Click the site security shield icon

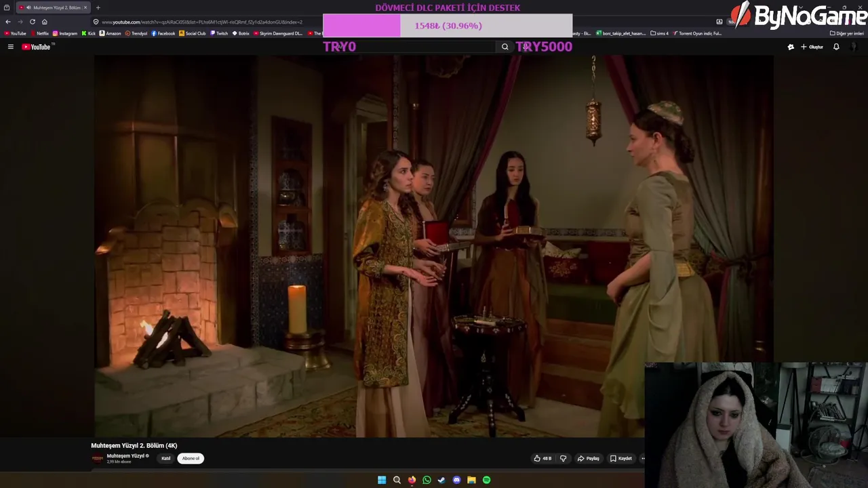click(96, 22)
